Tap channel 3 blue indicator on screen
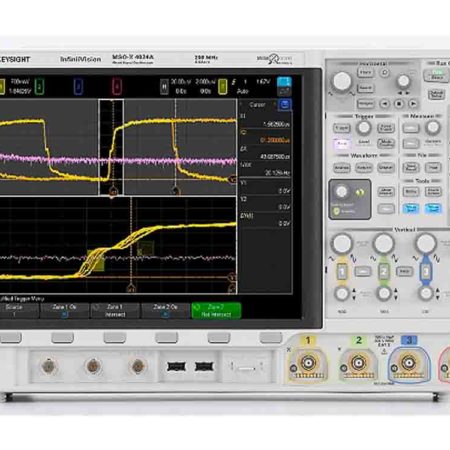Image resolution: width=450 pixels, height=450 pixels. [x=78, y=87]
